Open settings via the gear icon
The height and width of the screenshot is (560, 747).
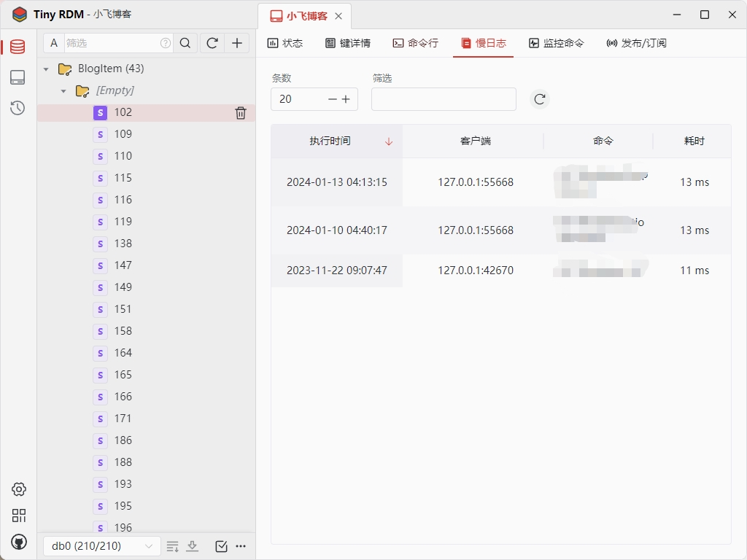coord(19,489)
